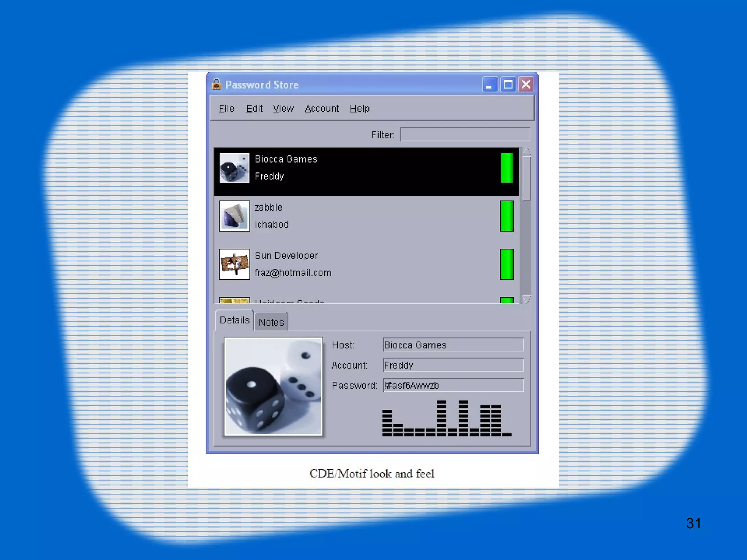The height and width of the screenshot is (560, 747).
Task: Click the large dice image in Details
Action: pyautogui.click(x=273, y=386)
